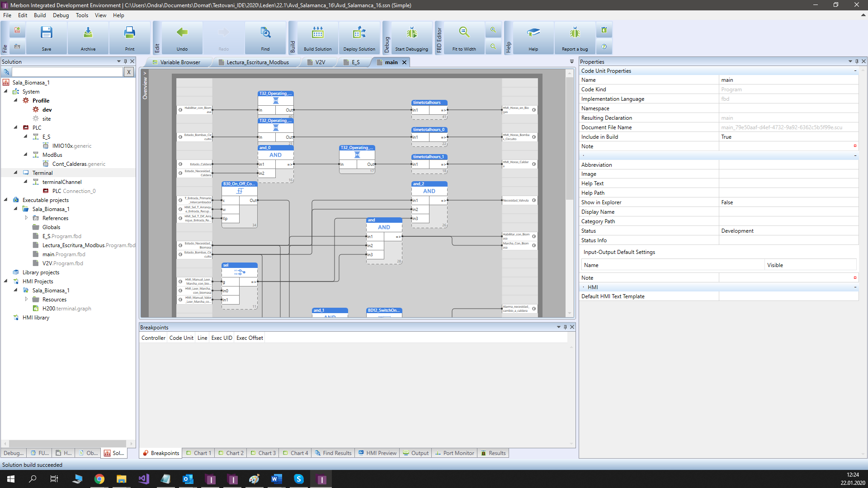The width and height of the screenshot is (868, 488).
Task: Click the Build Solution icon
Action: tap(317, 33)
